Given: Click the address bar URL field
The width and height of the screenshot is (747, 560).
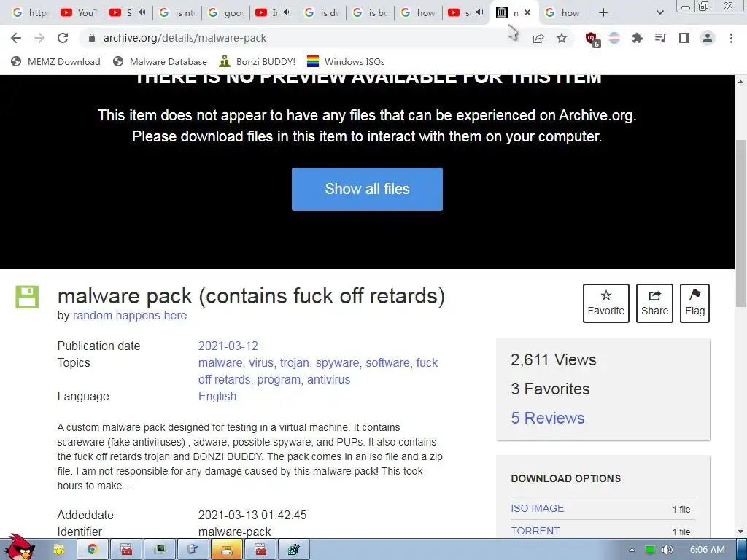Looking at the screenshot, I should [x=305, y=38].
